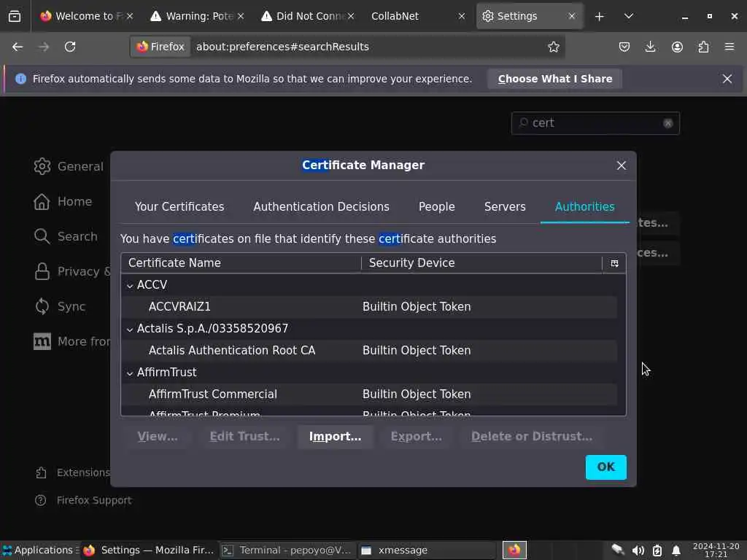Open volume control in system tray
The image size is (747, 560).
[638, 551]
